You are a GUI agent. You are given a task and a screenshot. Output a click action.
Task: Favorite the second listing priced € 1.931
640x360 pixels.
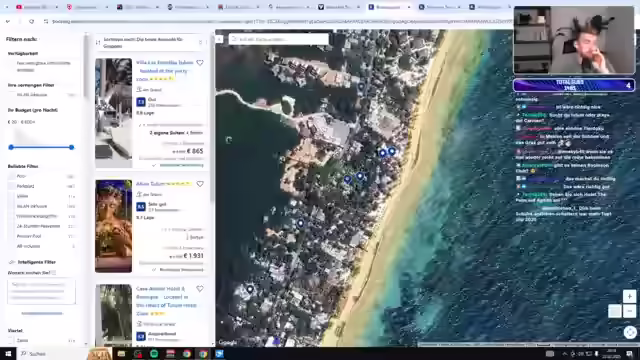pyautogui.click(x=200, y=184)
